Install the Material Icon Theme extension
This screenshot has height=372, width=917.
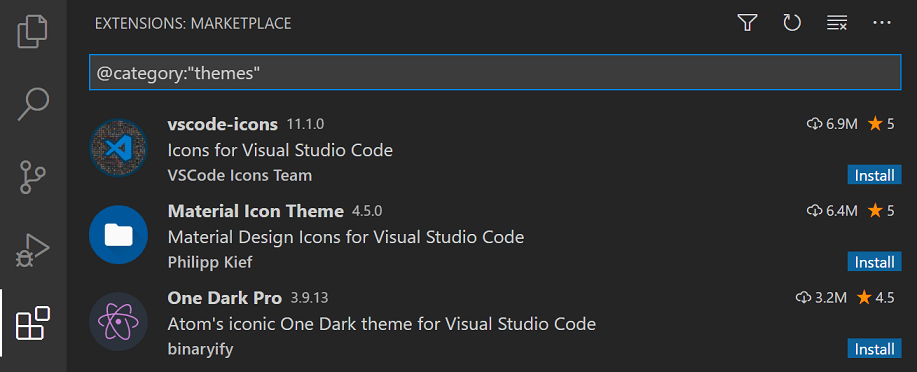[874, 262]
